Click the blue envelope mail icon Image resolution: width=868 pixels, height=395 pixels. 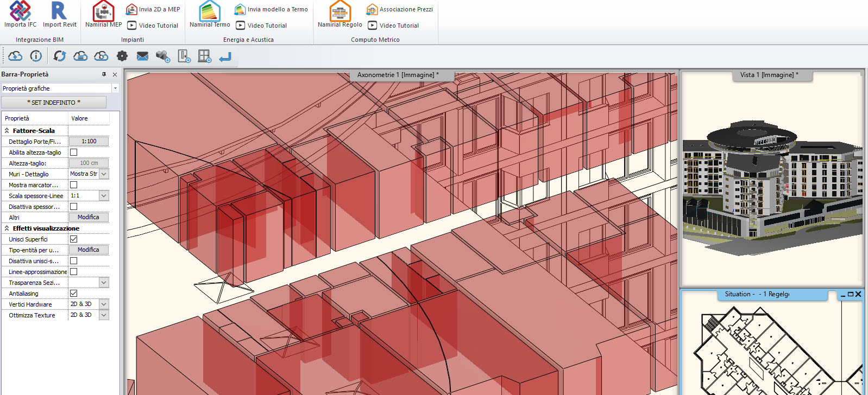142,56
